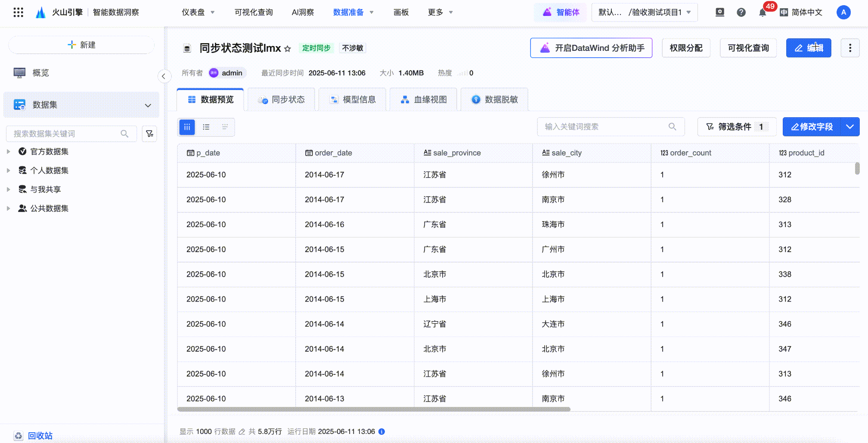Open 修改字段 dropdown arrow
868x443 pixels.
click(850, 127)
